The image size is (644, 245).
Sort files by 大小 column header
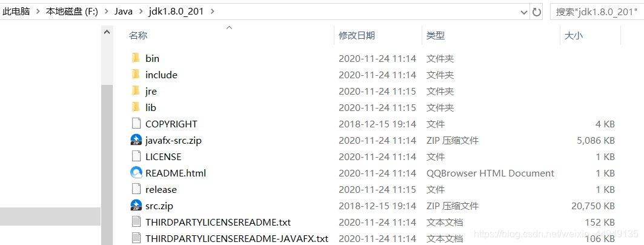tap(573, 35)
